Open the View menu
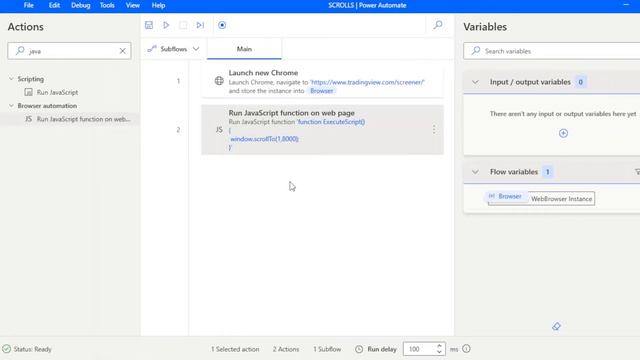This screenshot has width=640, height=360. (x=133, y=5)
